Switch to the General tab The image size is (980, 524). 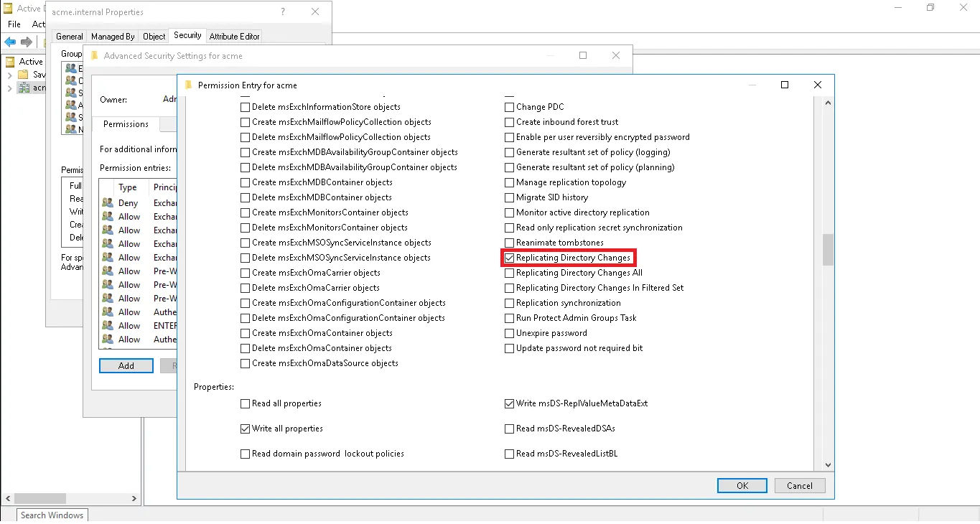pos(70,36)
